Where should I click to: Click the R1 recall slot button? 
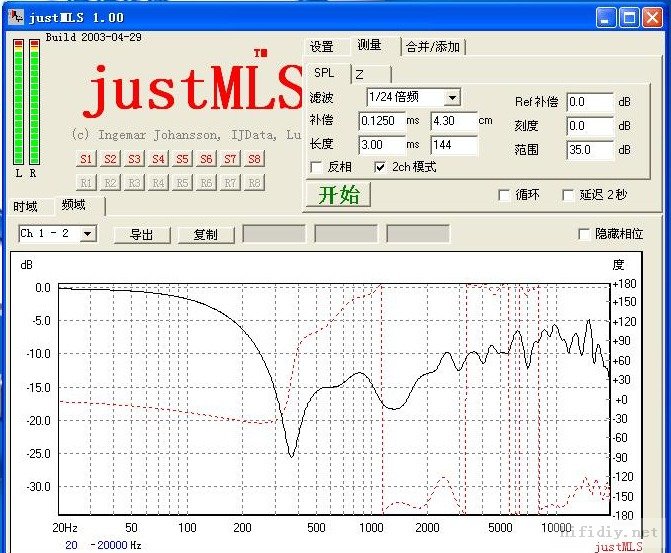[x=86, y=182]
